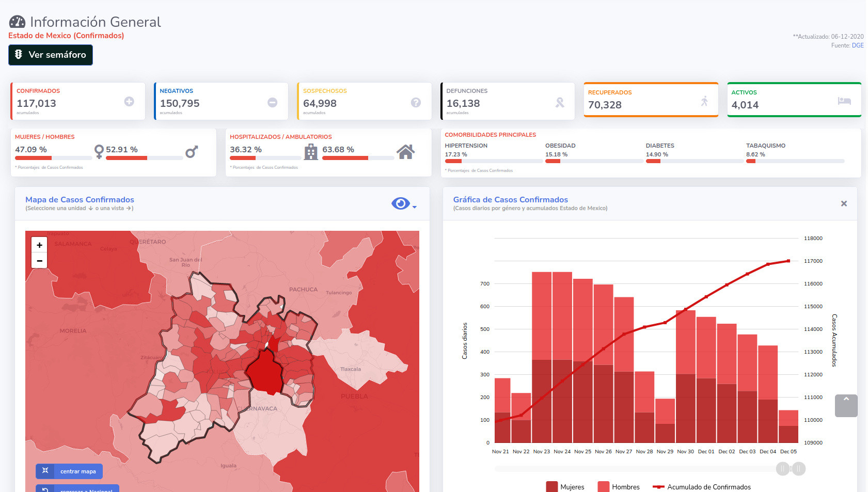Click the plus icon in the Confirmados card
The image size is (868, 492).
click(129, 102)
